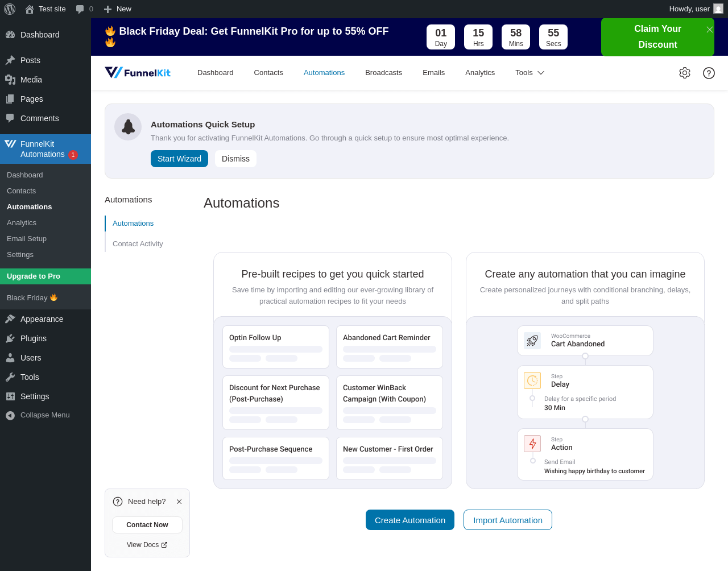Close the Black Friday banner
This screenshot has height=571, width=728.
(x=710, y=30)
